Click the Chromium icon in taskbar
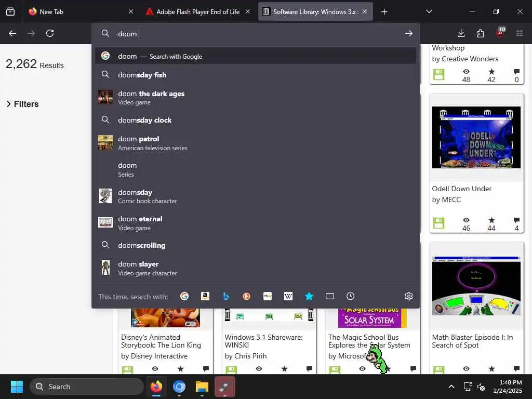The width and height of the screenshot is (532, 399). pyautogui.click(x=179, y=387)
